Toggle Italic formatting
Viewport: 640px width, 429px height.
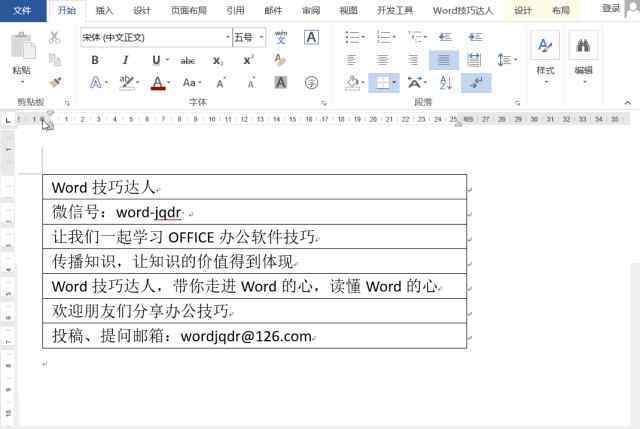[x=126, y=60]
